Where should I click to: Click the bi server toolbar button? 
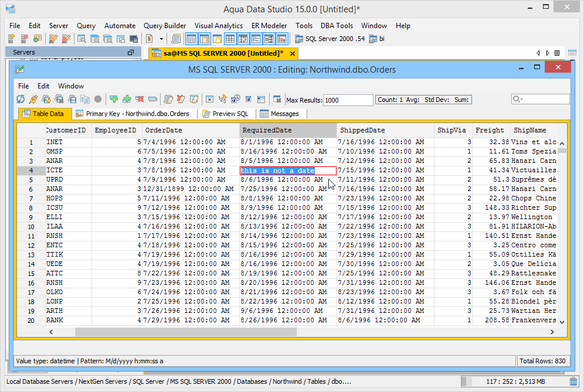377,39
